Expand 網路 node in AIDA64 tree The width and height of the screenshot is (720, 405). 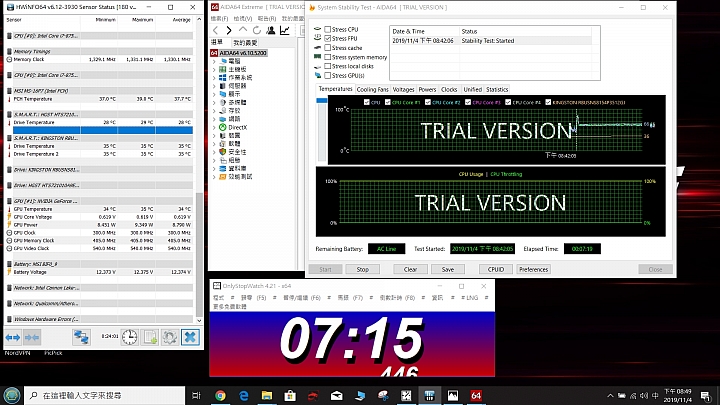[x=214, y=119]
